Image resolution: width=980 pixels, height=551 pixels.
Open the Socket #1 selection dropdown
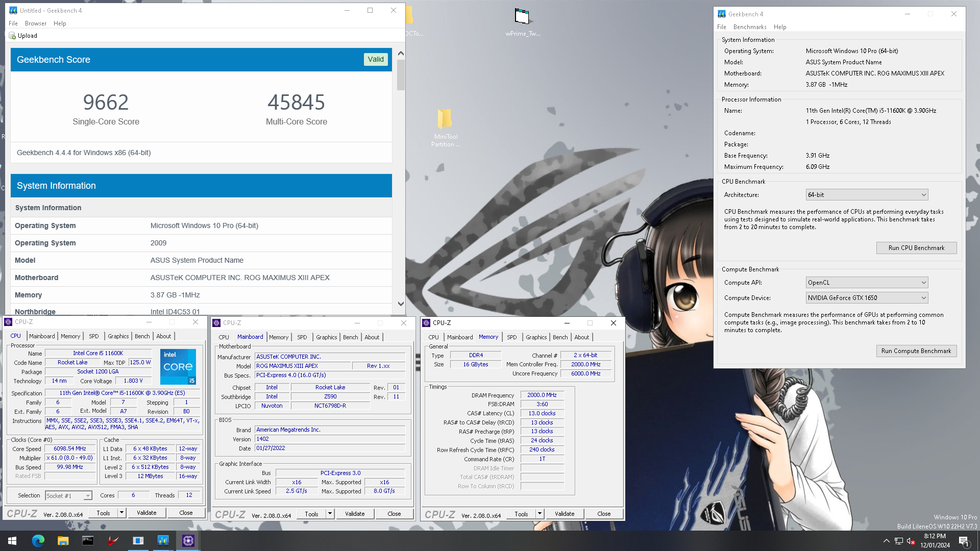point(68,495)
